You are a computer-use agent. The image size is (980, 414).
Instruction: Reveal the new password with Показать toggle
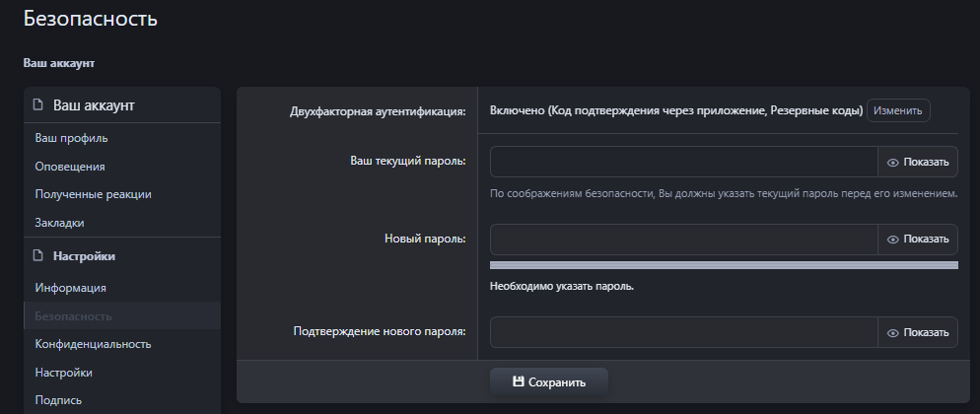pyautogui.click(x=918, y=239)
